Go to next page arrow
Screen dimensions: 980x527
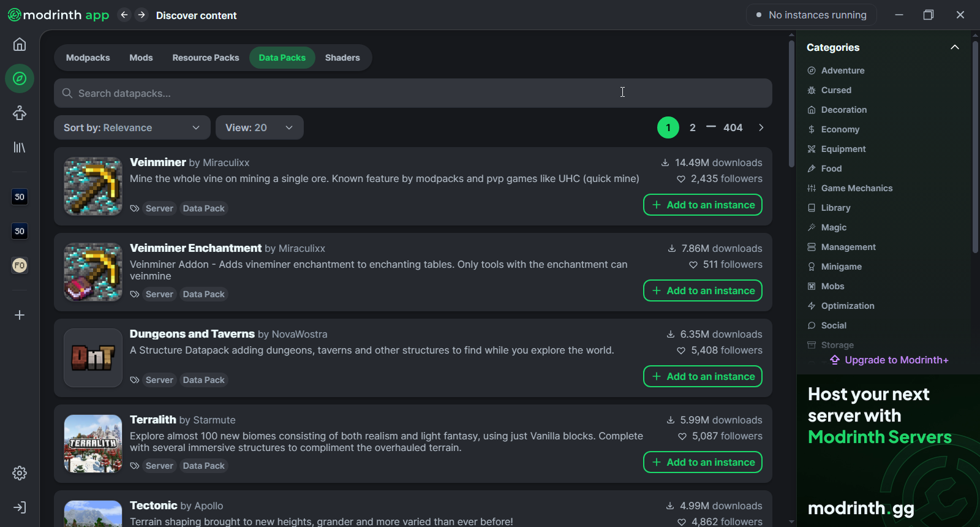point(761,127)
